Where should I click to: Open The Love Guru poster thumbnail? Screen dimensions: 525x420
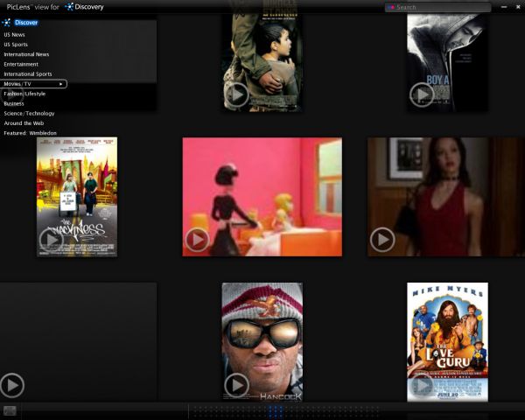447,341
